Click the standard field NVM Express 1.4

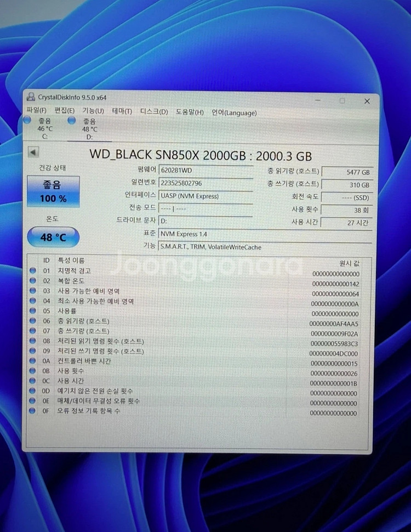click(265, 234)
